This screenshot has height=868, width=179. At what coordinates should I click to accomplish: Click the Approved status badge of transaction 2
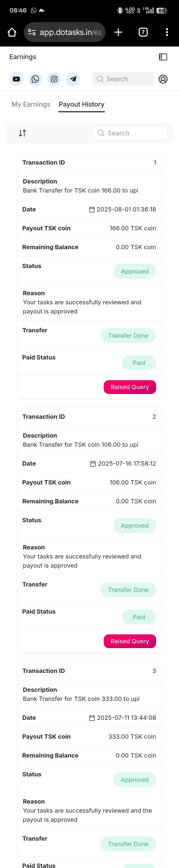(135, 526)
